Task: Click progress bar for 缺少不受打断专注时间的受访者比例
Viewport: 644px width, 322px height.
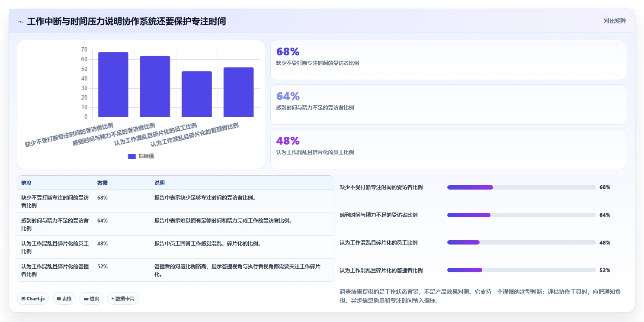Action: (x=522, y=187)
